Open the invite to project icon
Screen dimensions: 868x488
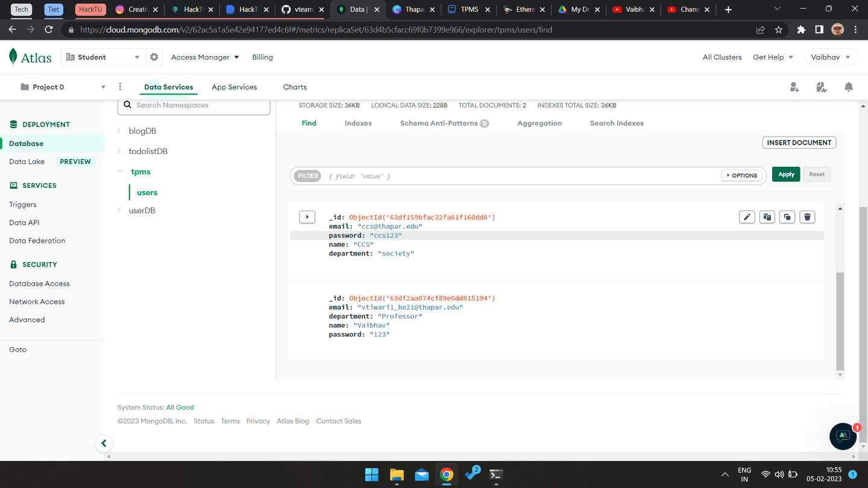click(x=794, y=87)
